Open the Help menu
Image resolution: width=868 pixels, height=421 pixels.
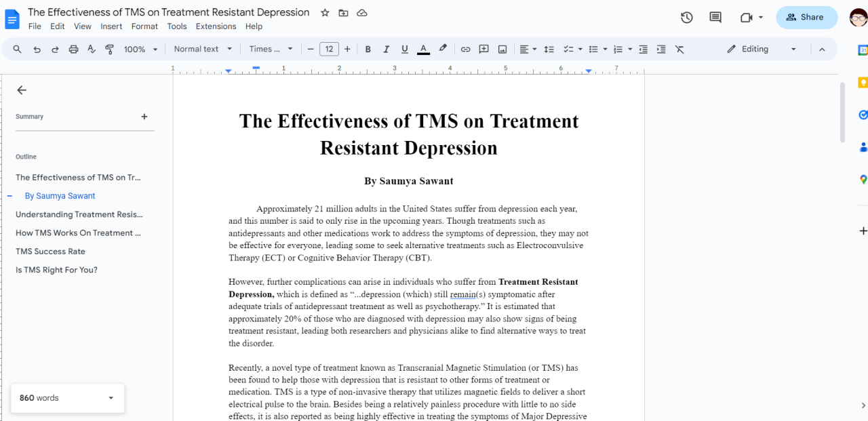tap(254, 26)
